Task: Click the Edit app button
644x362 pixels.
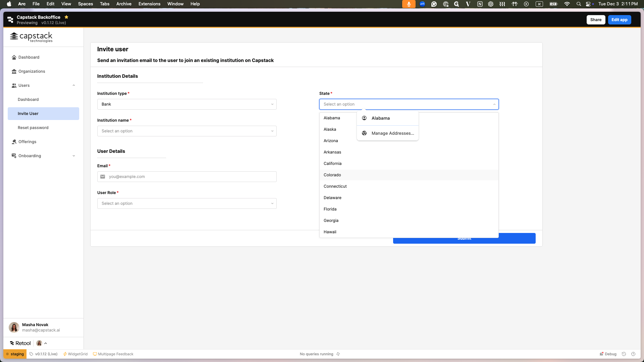Action: pos(619,20)
